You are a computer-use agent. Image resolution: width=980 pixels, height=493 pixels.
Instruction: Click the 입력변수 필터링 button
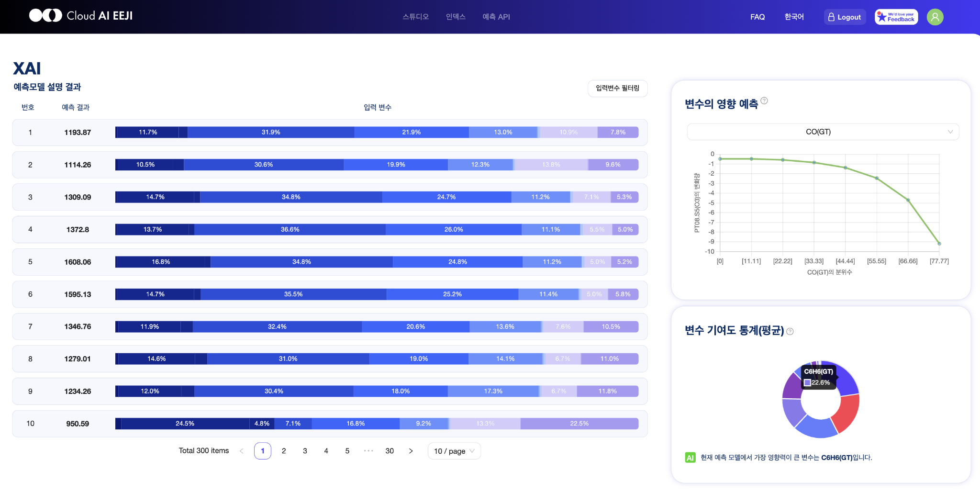pos(617,88)
